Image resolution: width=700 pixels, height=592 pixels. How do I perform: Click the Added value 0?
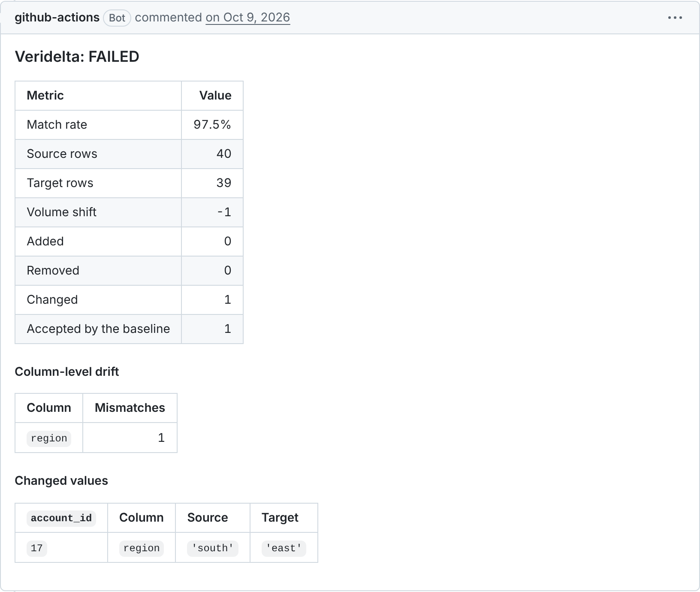coord(228,241)
